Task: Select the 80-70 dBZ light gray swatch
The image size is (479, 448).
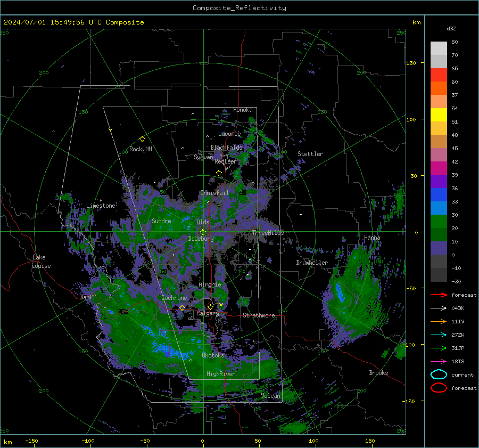Action: 439,48
